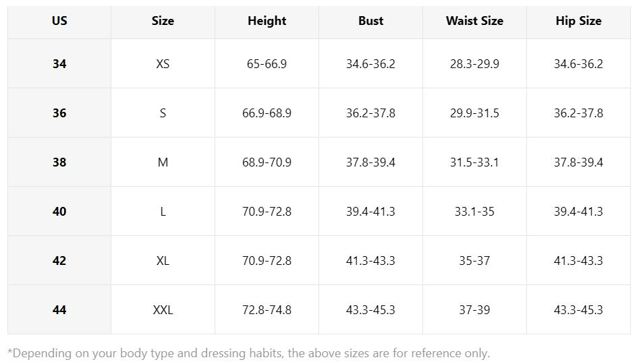Click US size 40 row label
Viewport: 639px width, 364px height.
pyautogui.click(x=59, y=212)
